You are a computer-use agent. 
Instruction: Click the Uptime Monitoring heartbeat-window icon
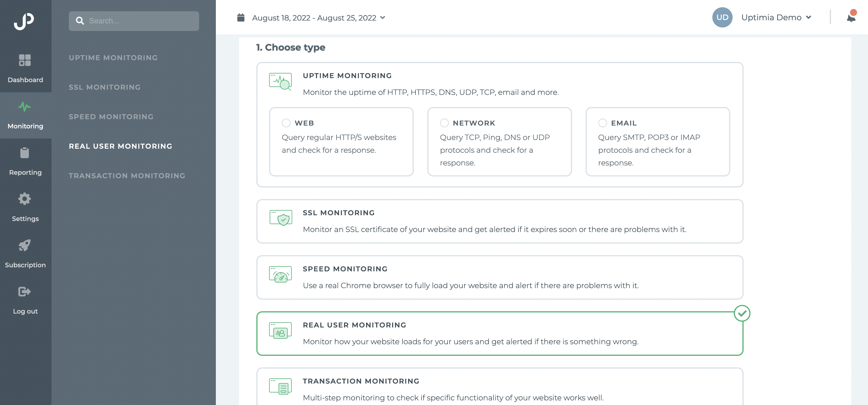(x=280, y=82)
